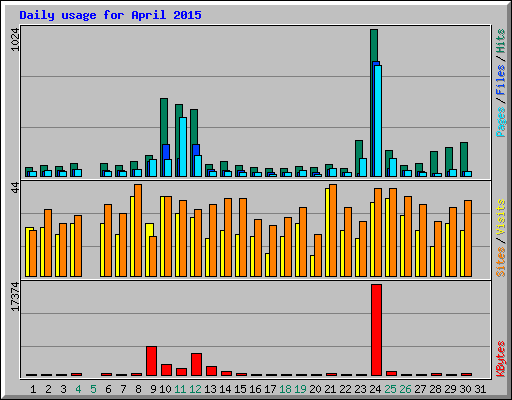Click the red KBytes bar for day 9
Screen dimensions: 512x400
coord(151,361)
